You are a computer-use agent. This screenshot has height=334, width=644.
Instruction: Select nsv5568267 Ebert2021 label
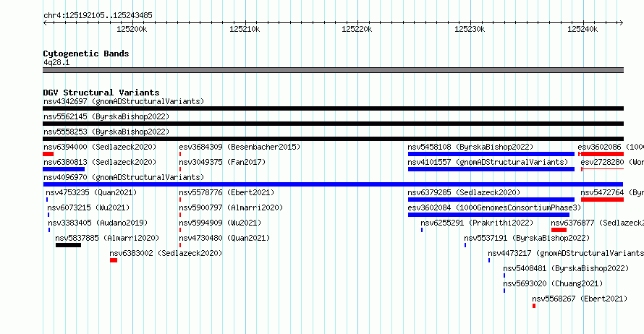point(580,299)
